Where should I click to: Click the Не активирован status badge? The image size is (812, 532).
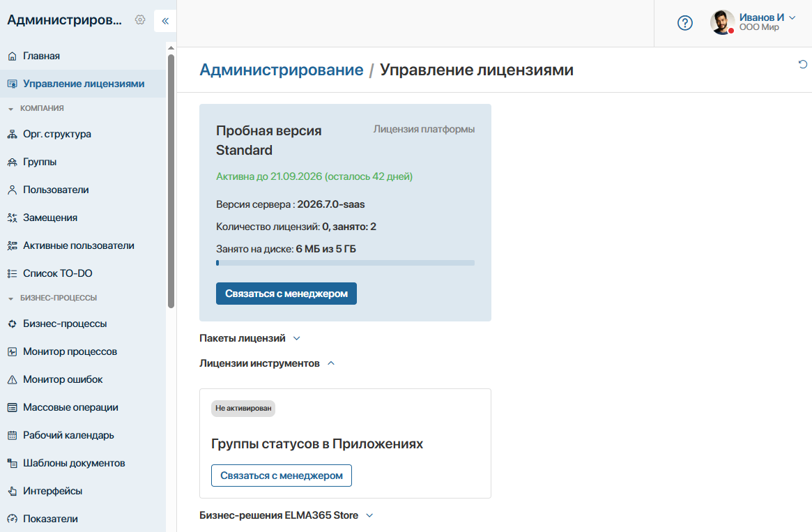[x=243, y=408]
